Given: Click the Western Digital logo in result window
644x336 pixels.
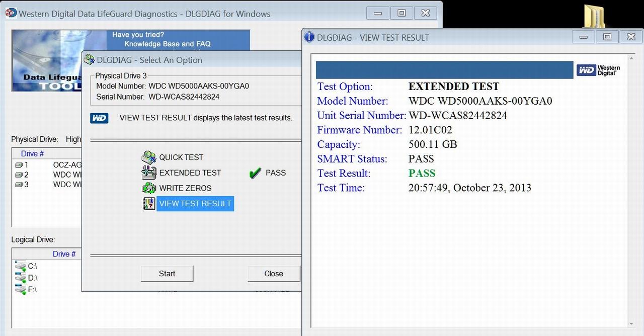Looking at the screenshot, I should pos(598,70).
